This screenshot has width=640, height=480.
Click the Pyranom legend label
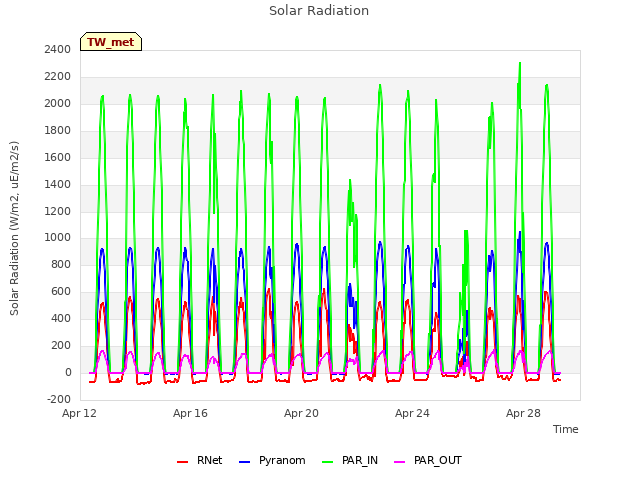(282, 460)
